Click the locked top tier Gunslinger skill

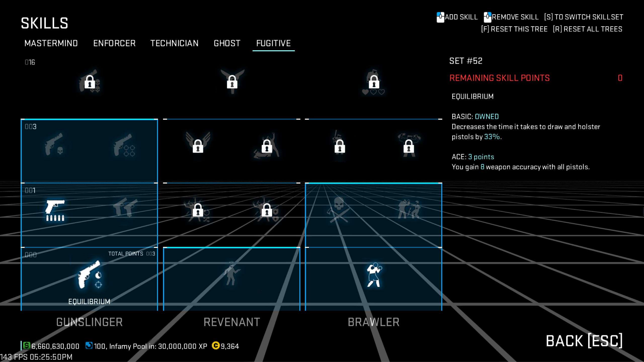point(90,81)
